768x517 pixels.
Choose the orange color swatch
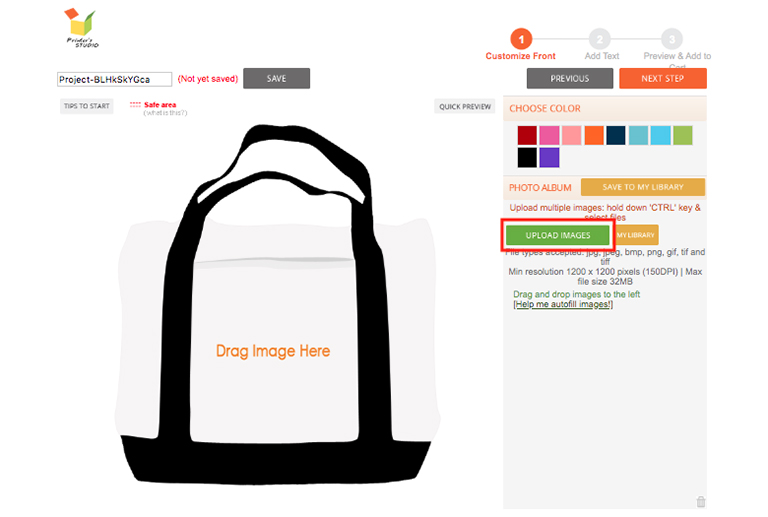tap(594, 135)
